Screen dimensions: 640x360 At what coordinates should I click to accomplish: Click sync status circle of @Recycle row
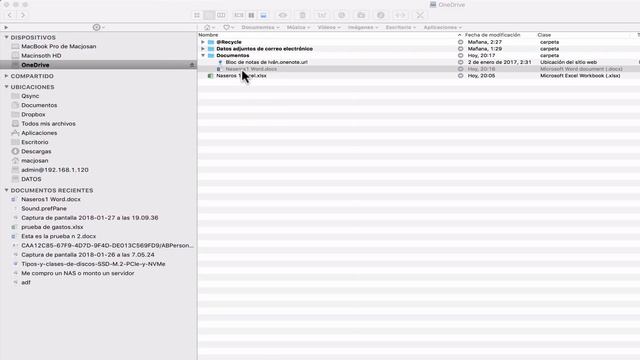(x=460, y=42)
